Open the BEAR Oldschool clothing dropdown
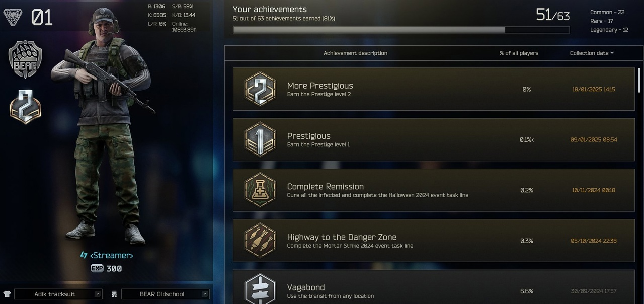This screenshot has height=304, width=644. click(x=166, y=294)
